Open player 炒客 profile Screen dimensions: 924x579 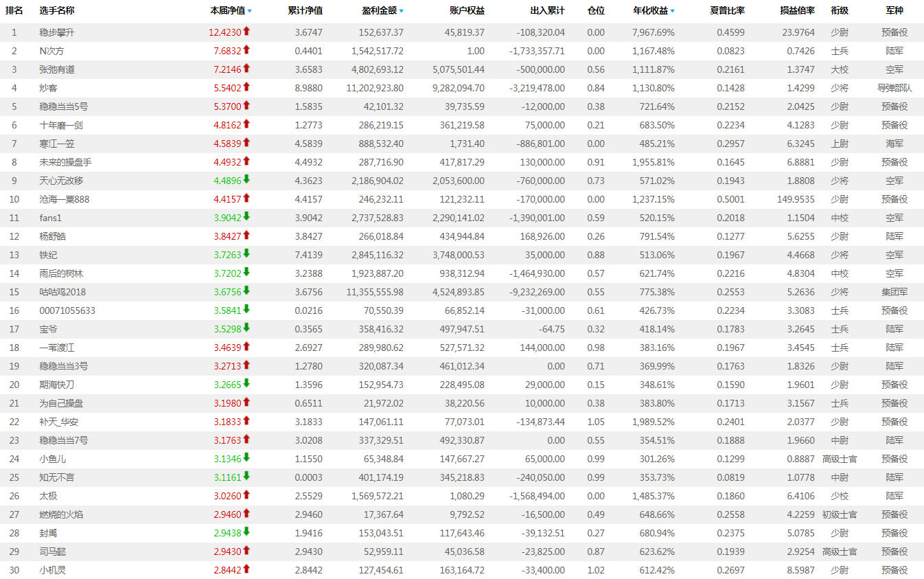point(48,88)
